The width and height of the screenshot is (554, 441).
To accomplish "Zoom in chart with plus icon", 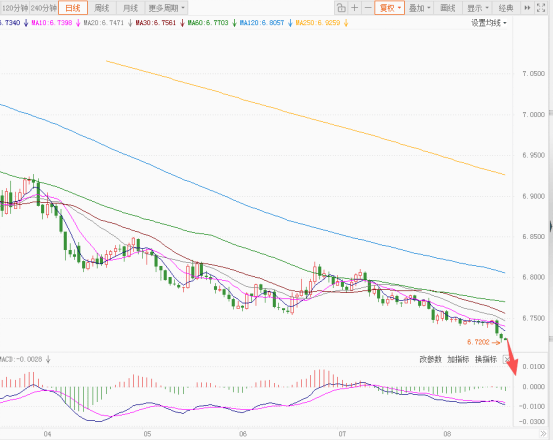I will coord(354,8).
